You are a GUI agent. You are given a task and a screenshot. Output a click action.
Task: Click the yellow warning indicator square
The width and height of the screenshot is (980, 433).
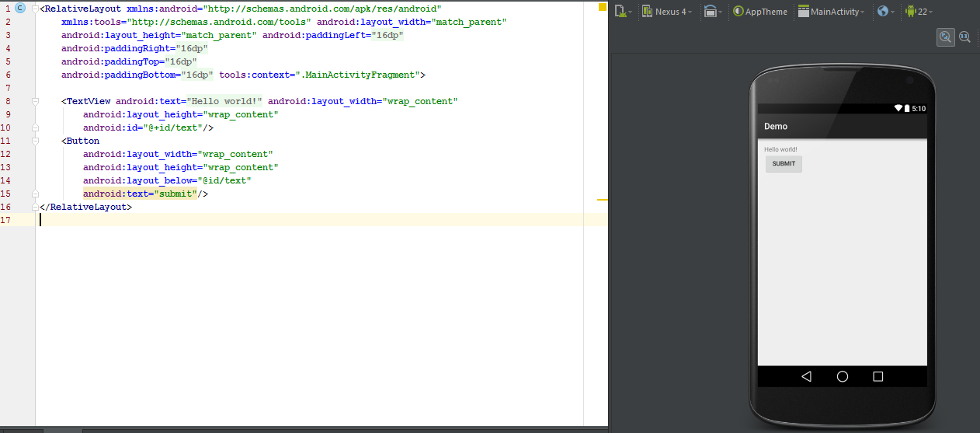click(x=602, y=7)
